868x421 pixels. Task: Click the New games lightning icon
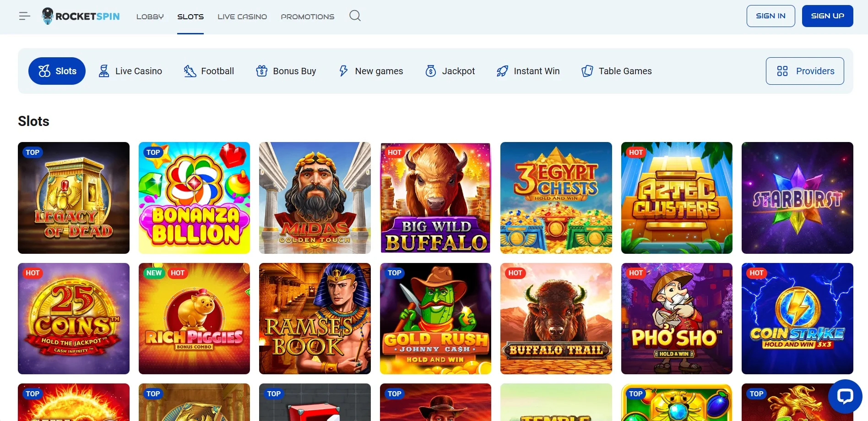point(343,71)
